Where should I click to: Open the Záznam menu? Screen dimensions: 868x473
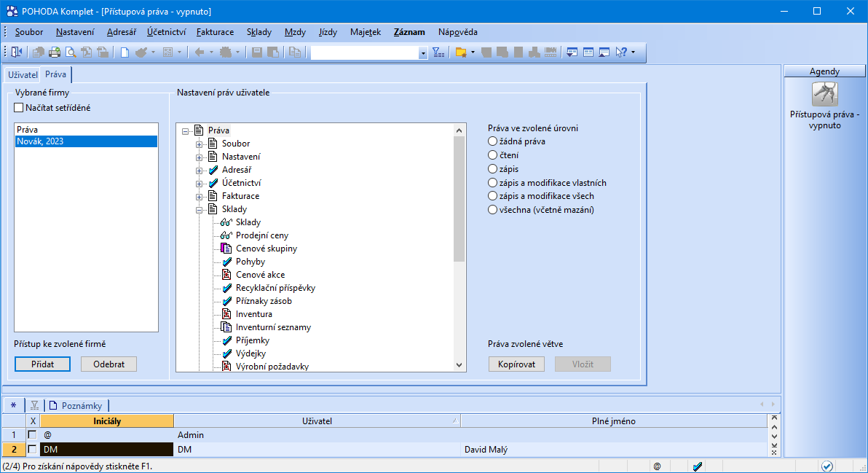point(410,32)
